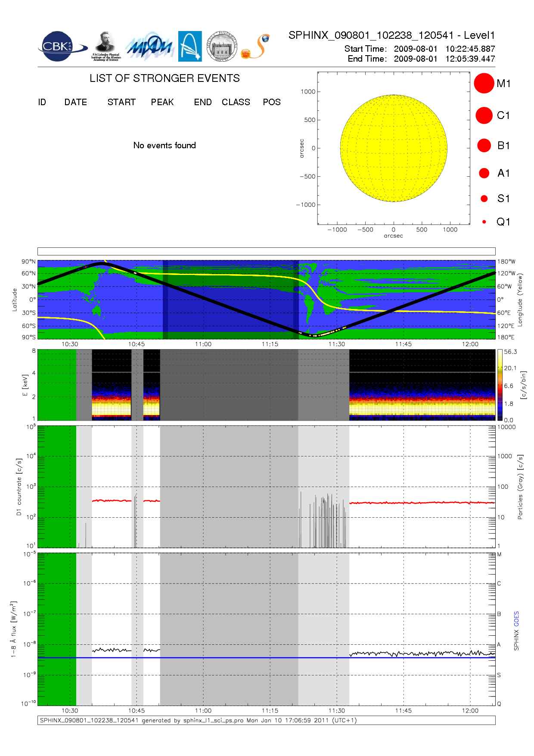Click the blue square arch logo

pos(190,46)
